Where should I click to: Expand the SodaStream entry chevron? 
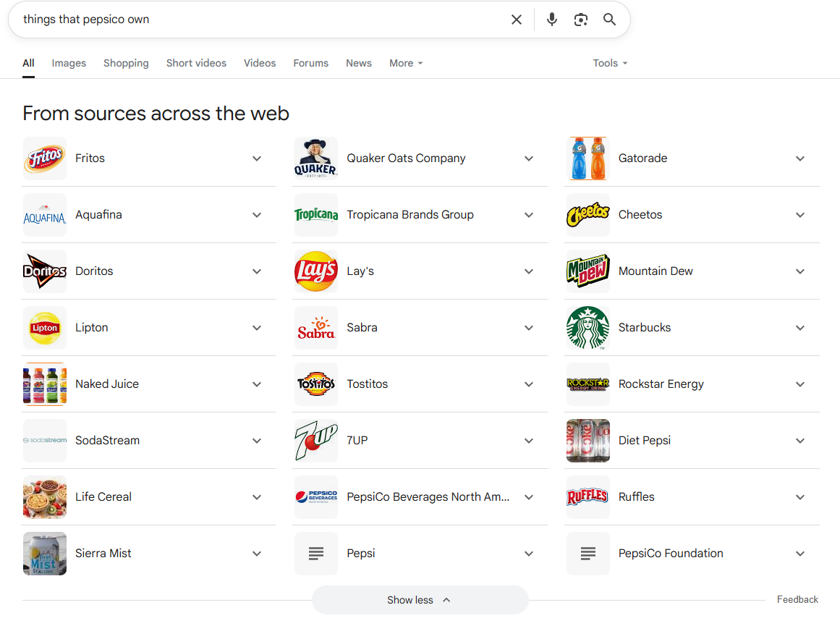pyautogui.click(x=257, y=441)
